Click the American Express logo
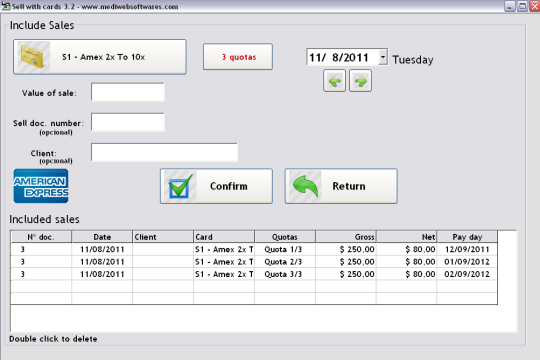540x360 pixels. [41, 186]
